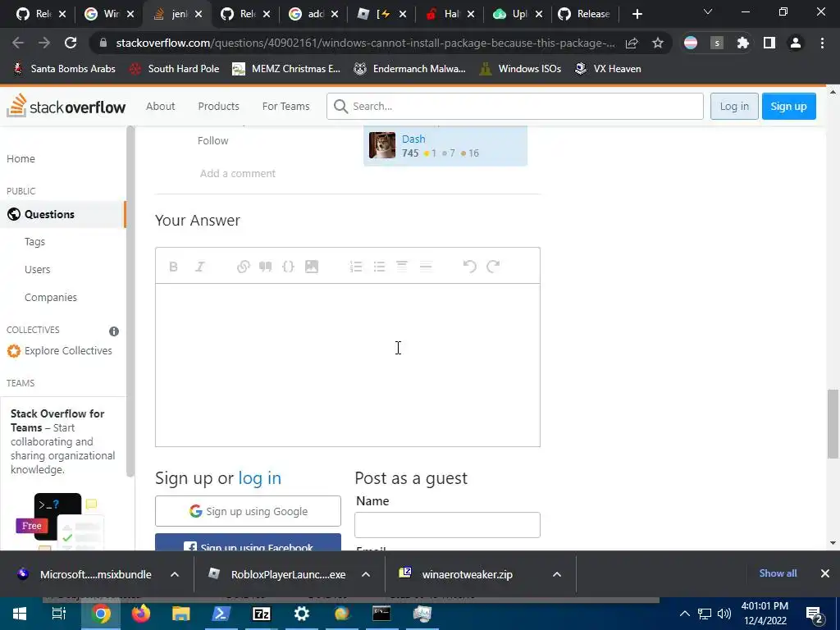Open the notification center
The image size is (840, 630).
coord(814,614)
